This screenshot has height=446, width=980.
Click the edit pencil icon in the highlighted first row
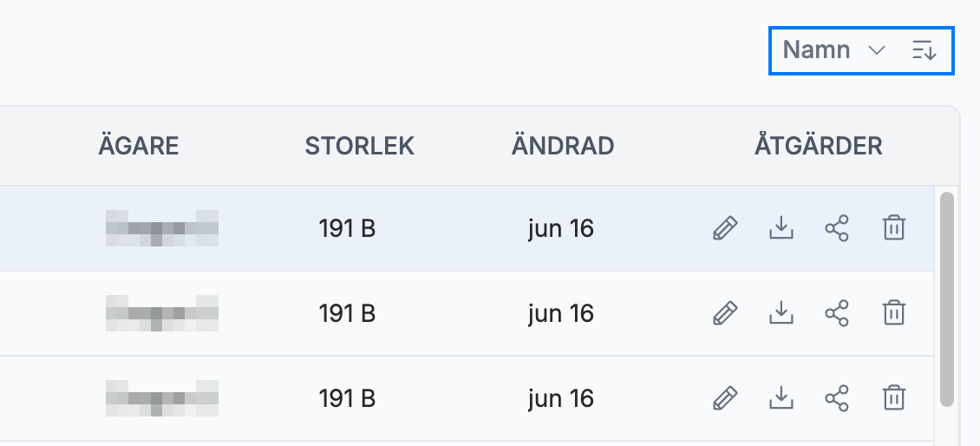point(725,228)
